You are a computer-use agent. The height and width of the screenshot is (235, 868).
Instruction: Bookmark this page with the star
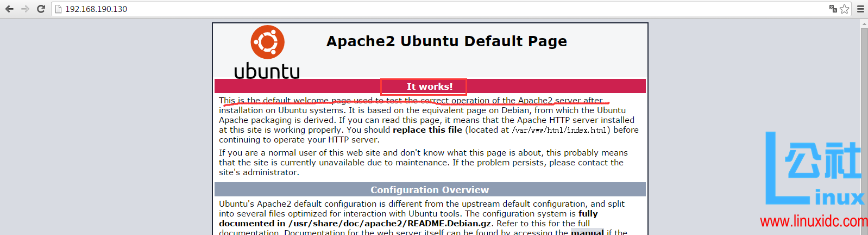[x=844, y=9]
